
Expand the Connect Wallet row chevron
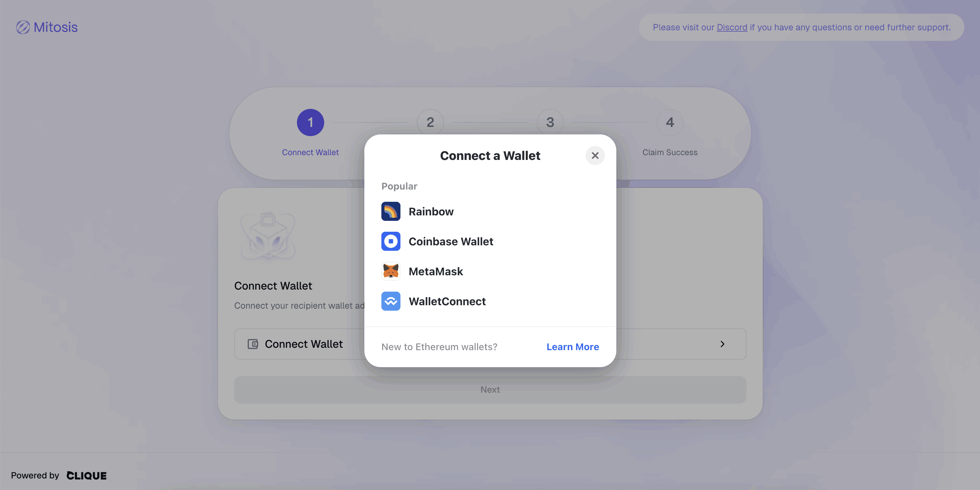[x=722, y=344]
